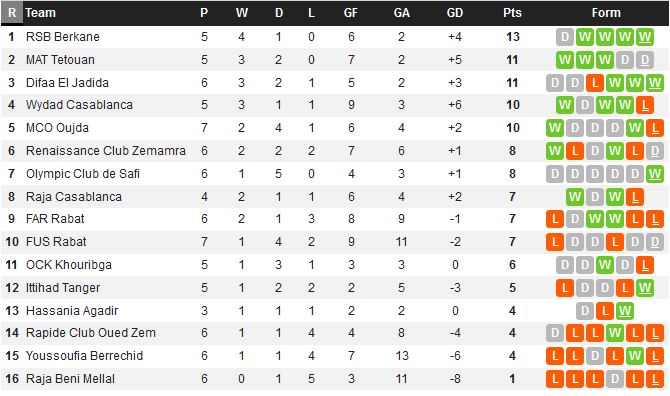The image size is (670, 396).
Task: Click Hassania Agadir's green W form badge
Action: click(x=625, y=311)
